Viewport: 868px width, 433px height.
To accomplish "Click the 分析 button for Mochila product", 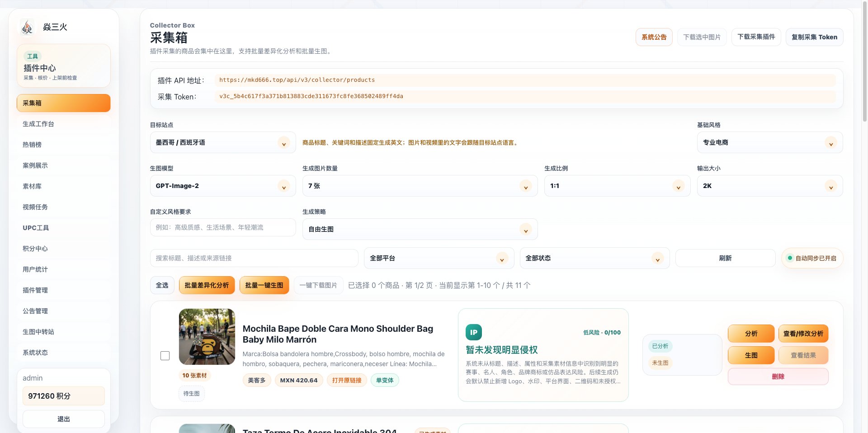I will click(x=751, y=334).
